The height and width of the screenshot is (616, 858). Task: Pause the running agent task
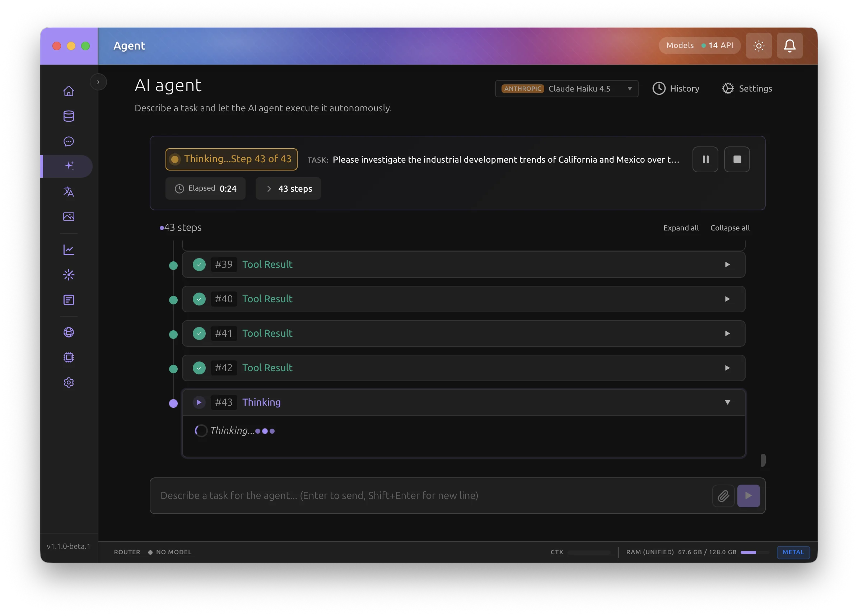705,159
